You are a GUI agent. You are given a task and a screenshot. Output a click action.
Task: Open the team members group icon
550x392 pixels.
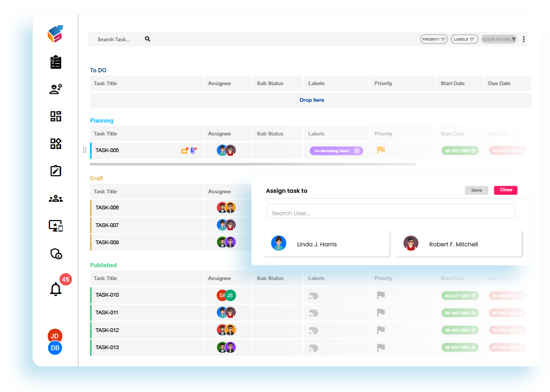click(x=55, y=199)
